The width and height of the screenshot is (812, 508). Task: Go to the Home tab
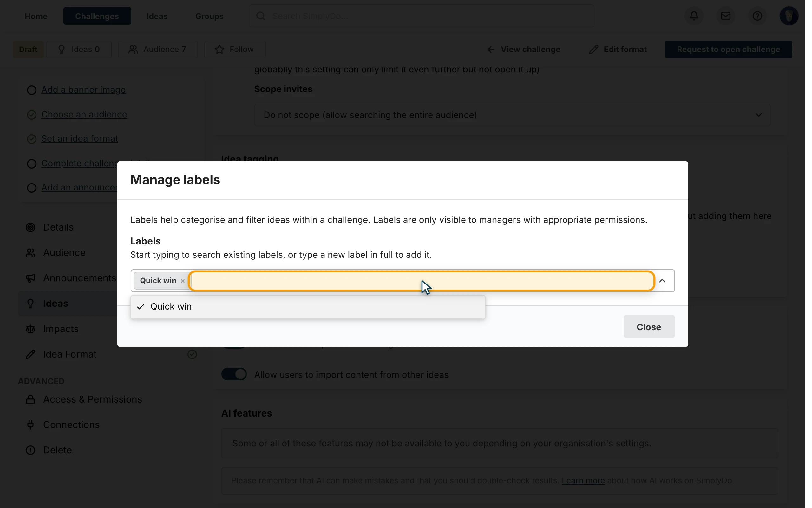[x=36, y=16]
